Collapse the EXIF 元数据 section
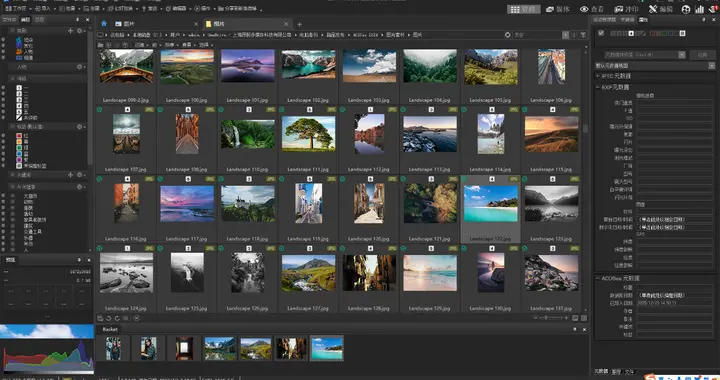 click(x=598, y=87)
